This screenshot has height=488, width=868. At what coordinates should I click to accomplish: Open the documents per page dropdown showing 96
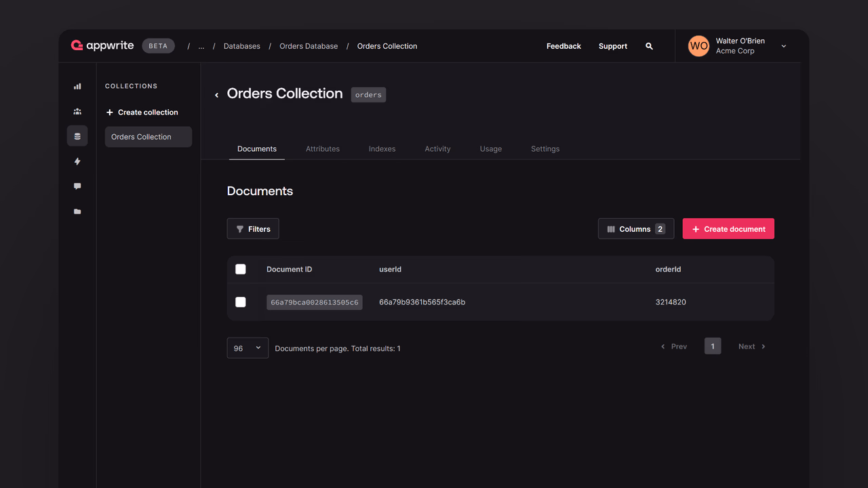[248, 348]
